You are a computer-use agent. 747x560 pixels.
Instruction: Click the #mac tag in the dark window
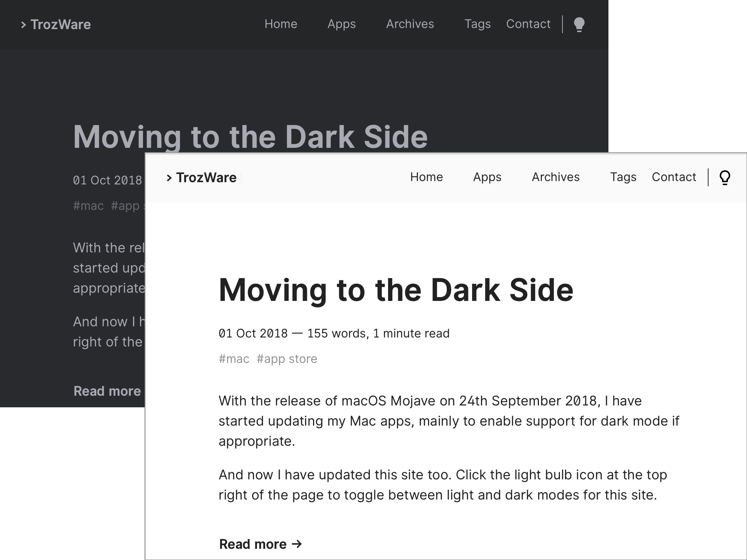(x=89, y=205)
